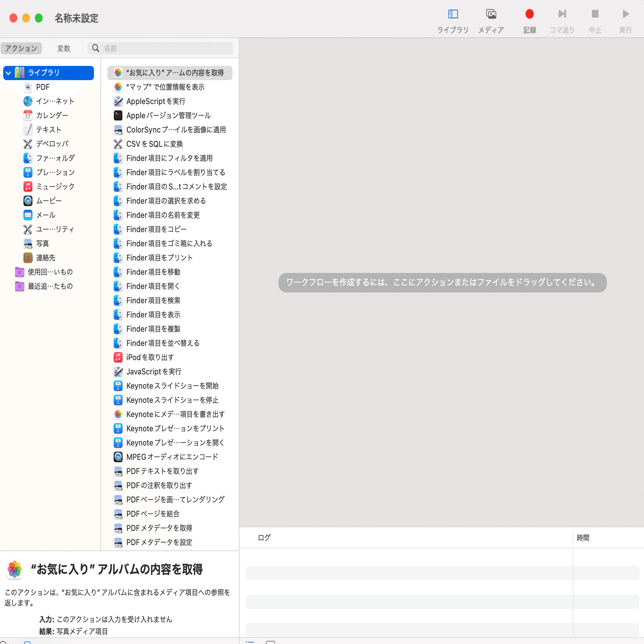
Task: Open the 最近追…たもの smart folder
Action: point(44,286)
